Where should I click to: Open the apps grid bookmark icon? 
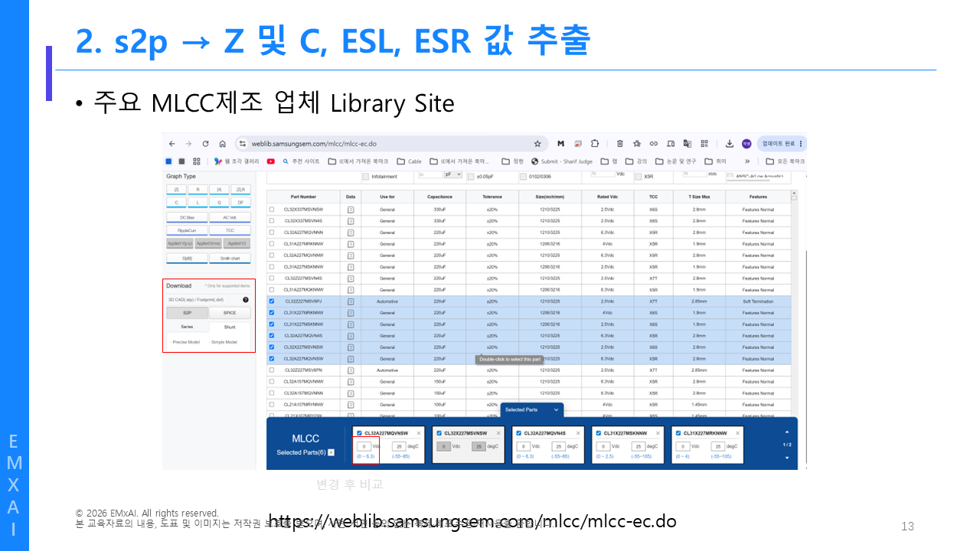[197, 161]
